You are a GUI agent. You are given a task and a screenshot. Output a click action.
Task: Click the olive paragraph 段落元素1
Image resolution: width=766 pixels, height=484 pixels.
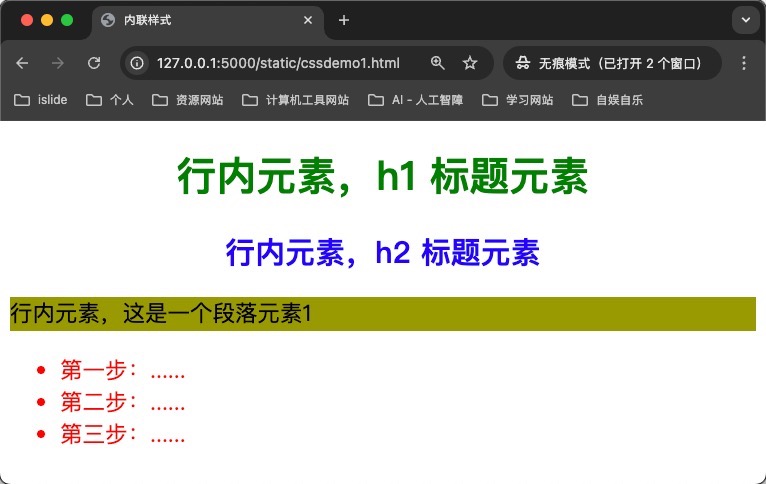pyautogui.click(x=383, y=314)
